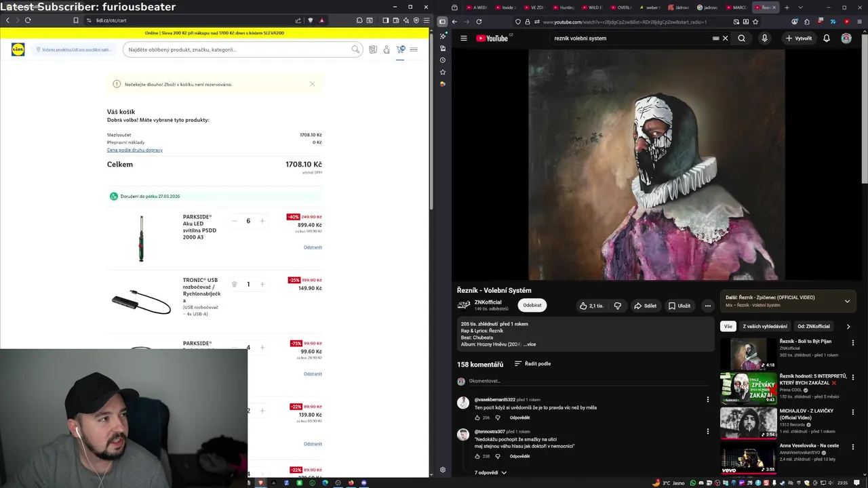Expand the video description with '...více'

coord(530,344)
